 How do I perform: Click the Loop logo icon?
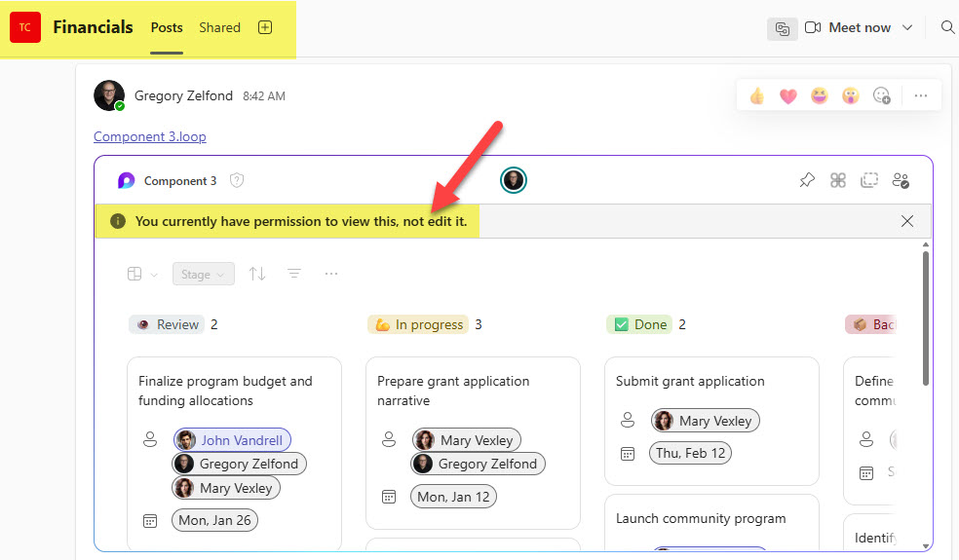(126, 180)
